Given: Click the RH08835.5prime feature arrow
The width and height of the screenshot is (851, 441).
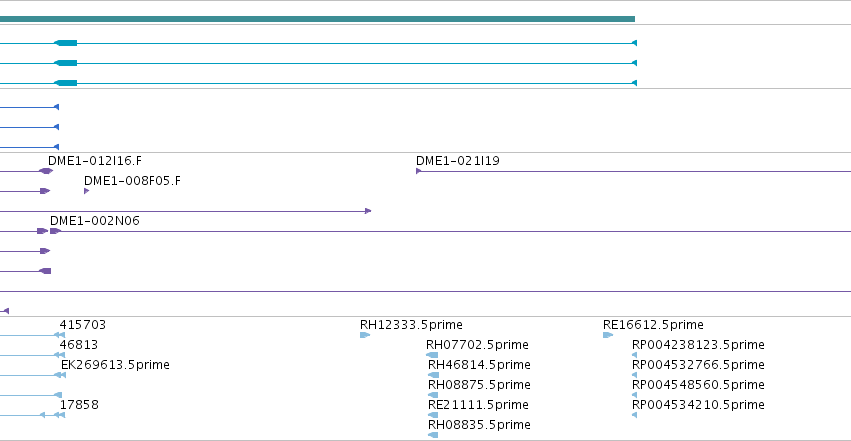Looking at the screenshot, I should point(433,435).
